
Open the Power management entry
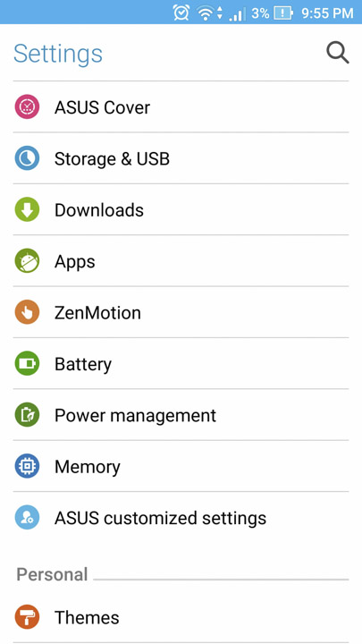coord(181,415)
